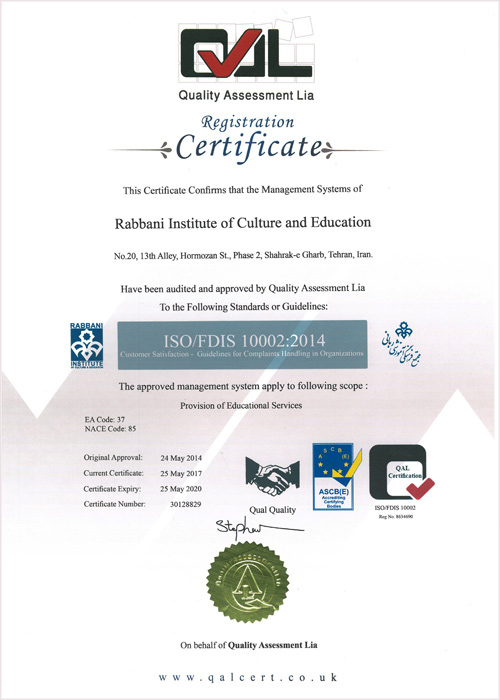Click the "Current Certificate:" label
Screen dimensions: 500x700
click(x=113, y=473)
